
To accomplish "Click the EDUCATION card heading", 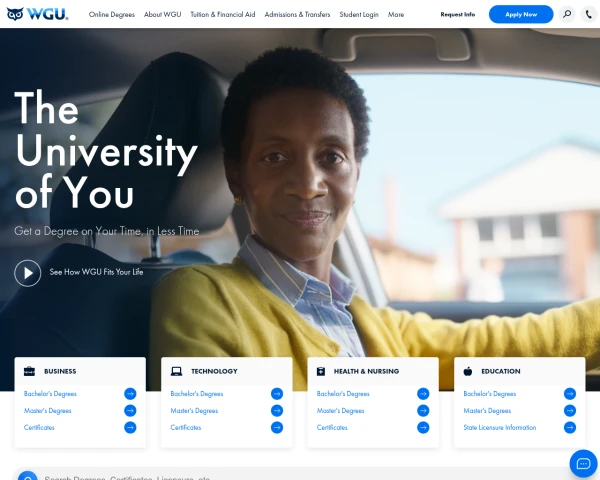I will pos(501,371).
